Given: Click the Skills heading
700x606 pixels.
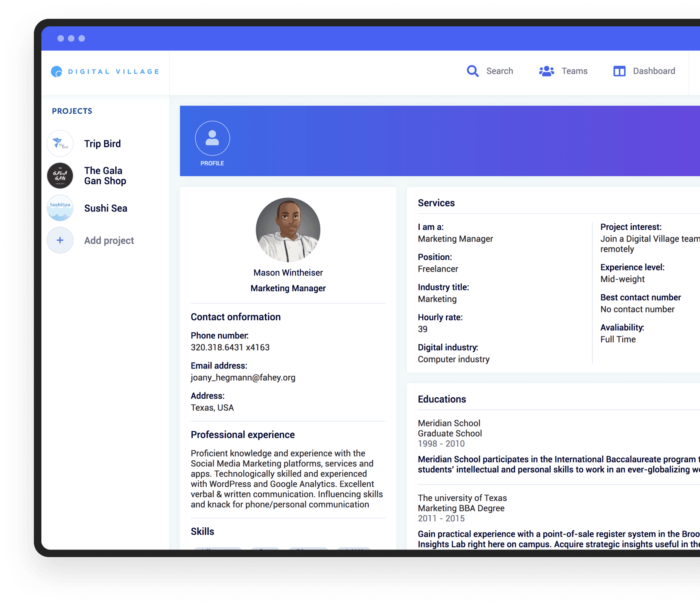Looking at the screenshot, I should (202, 531).
